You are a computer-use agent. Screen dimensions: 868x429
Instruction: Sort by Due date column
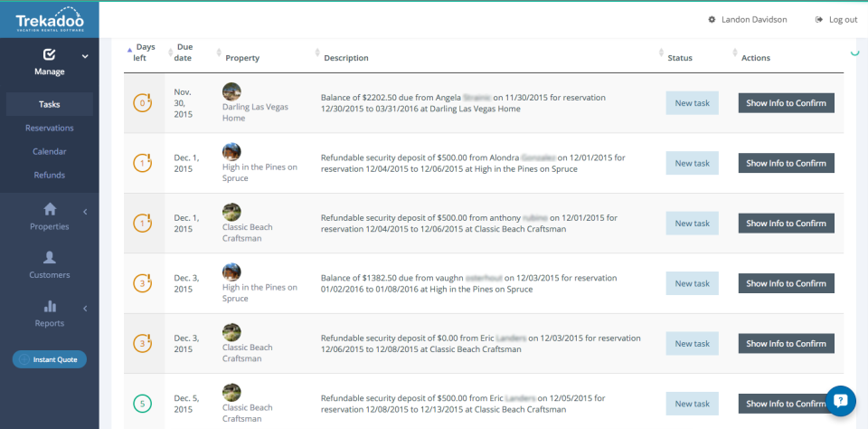pyautogui.click(x=184, y=52)
